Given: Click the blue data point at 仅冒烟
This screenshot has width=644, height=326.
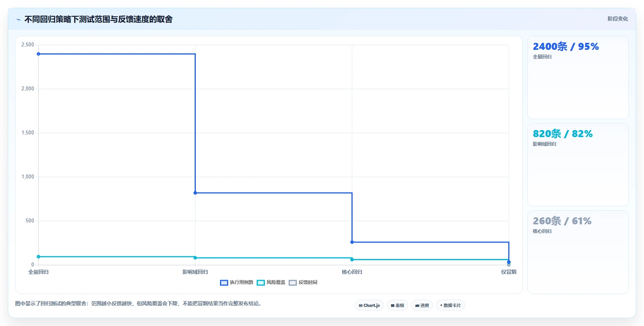Looking at the screenshot, I should click(x=509, y=262).
